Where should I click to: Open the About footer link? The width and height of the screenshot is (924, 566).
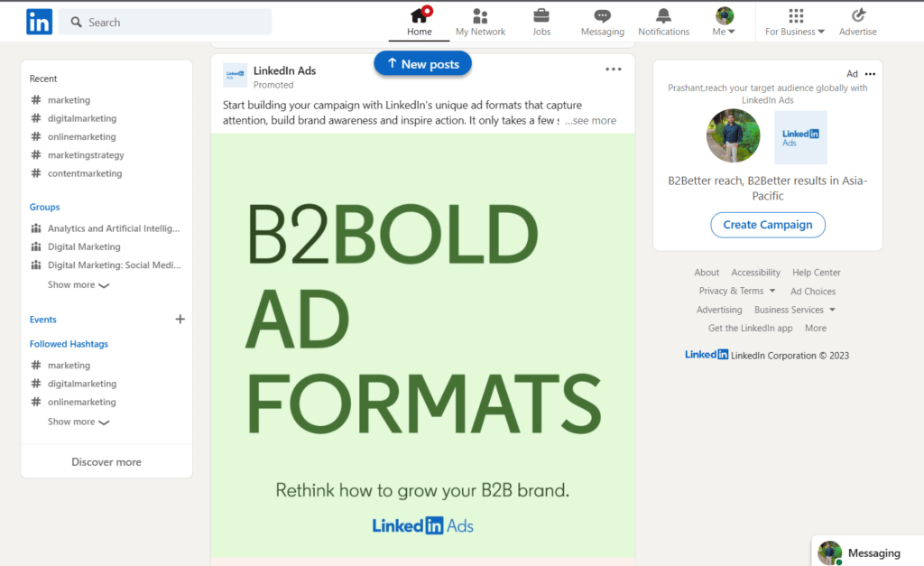pos(707,273)
